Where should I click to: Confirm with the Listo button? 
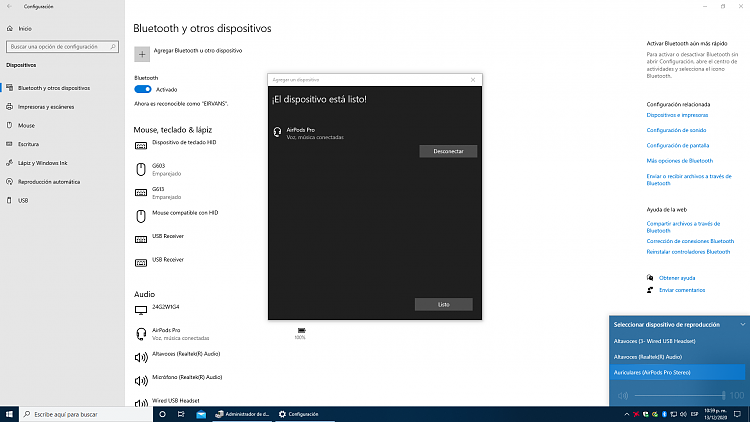coord(443,304)
